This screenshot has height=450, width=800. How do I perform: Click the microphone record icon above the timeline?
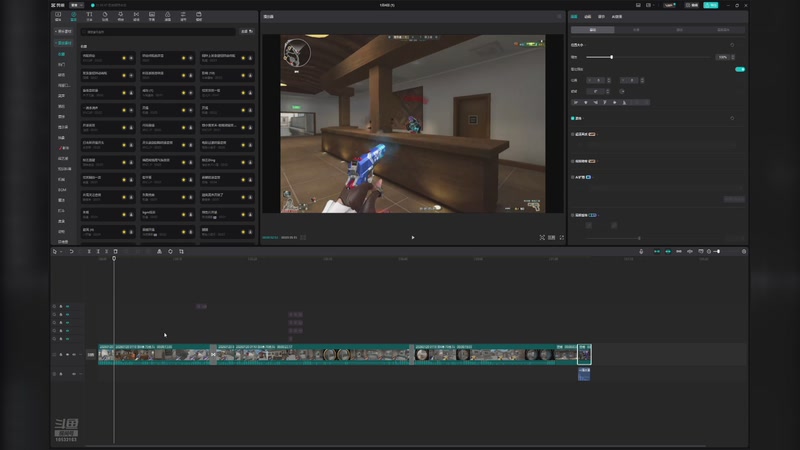(642, 251)
